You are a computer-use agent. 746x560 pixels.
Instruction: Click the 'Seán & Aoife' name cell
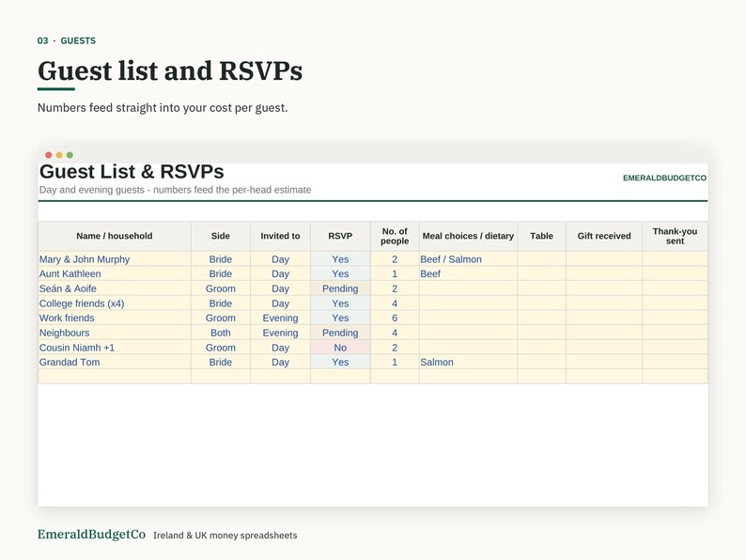(115, 288)
